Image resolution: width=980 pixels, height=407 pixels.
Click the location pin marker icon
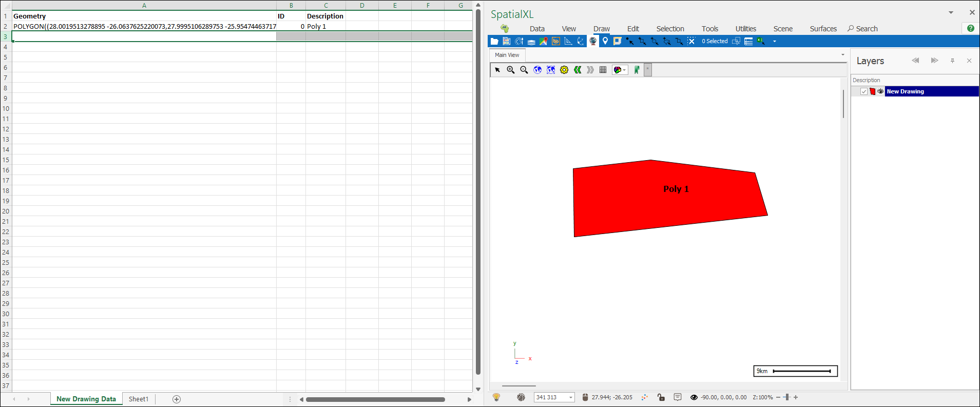(605, 41)
